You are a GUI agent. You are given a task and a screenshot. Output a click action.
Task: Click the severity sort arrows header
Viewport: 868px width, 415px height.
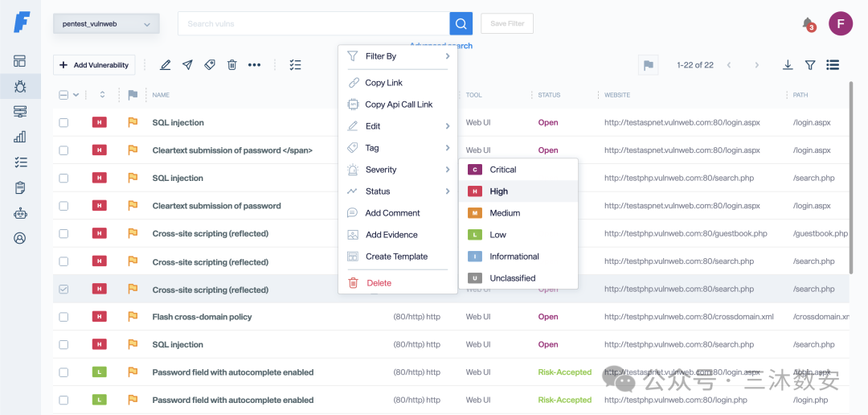pyautogui.click(x=102, y=95)
